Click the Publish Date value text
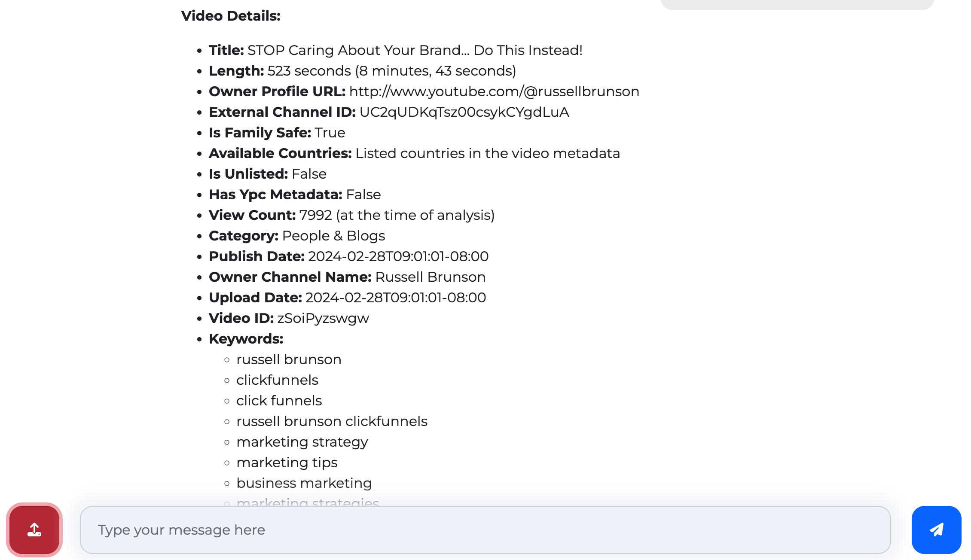The image size is (971, 560). tap(398, 256)
